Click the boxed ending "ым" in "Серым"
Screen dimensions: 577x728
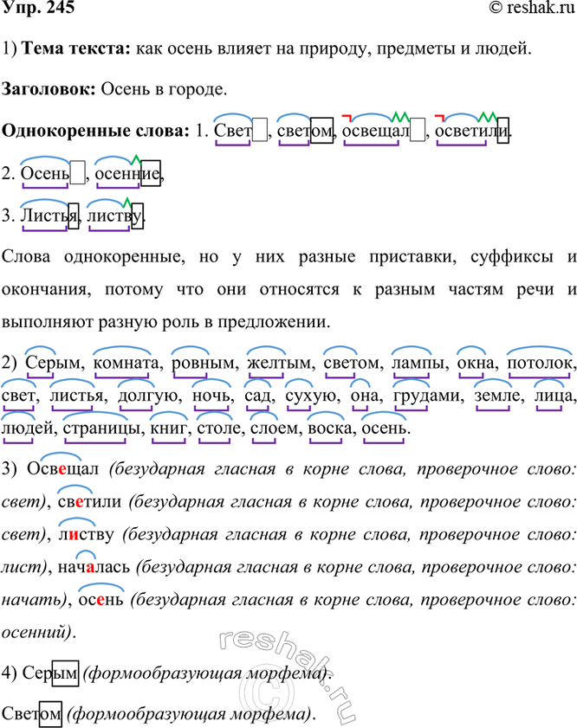coord(67,673)
